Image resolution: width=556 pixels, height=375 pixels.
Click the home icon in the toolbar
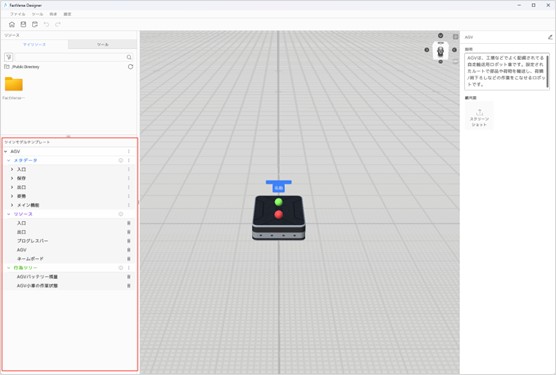click(x=12, y=24)
